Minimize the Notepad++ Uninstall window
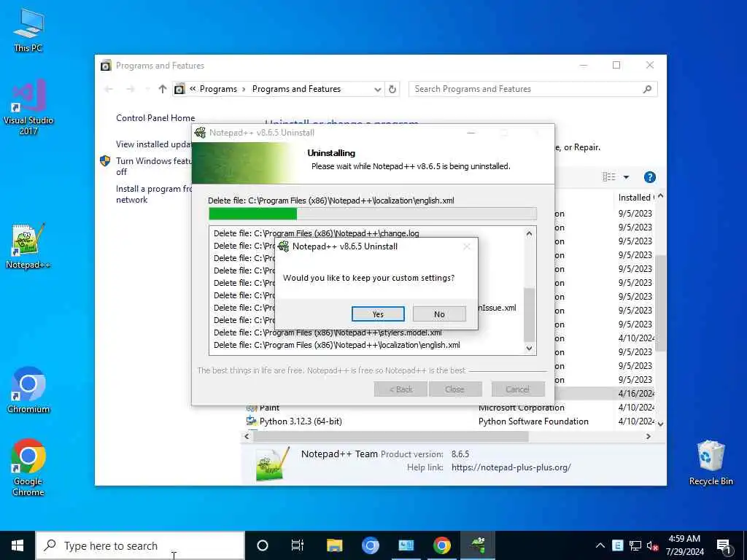 pos(471,133)
